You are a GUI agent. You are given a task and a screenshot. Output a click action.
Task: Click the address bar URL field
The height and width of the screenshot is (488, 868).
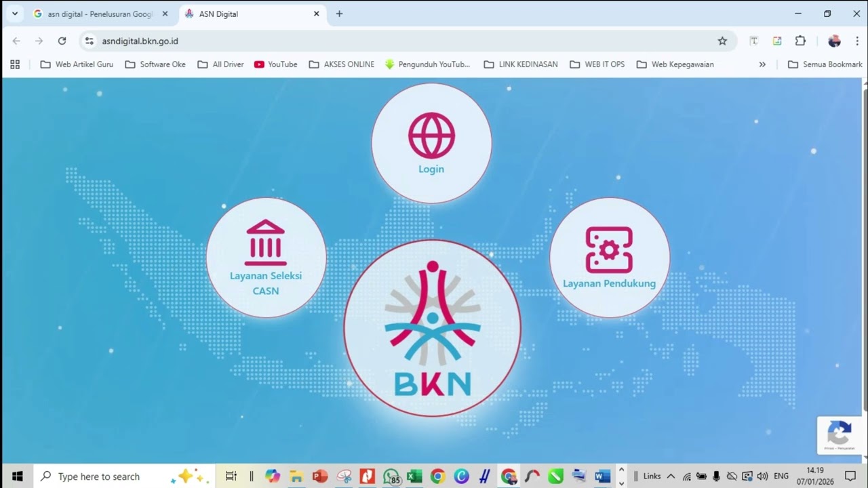pyautogui.click(x=407, y=41)
